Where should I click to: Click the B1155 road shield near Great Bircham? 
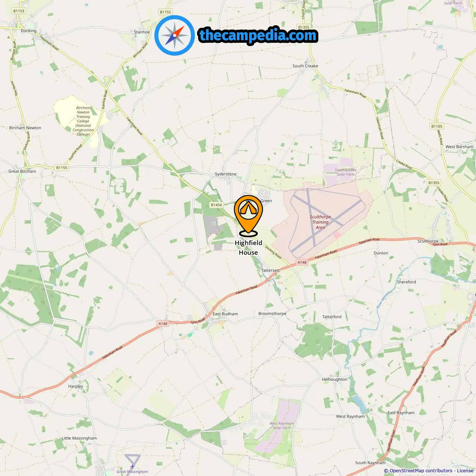click(x=62, y=168)
